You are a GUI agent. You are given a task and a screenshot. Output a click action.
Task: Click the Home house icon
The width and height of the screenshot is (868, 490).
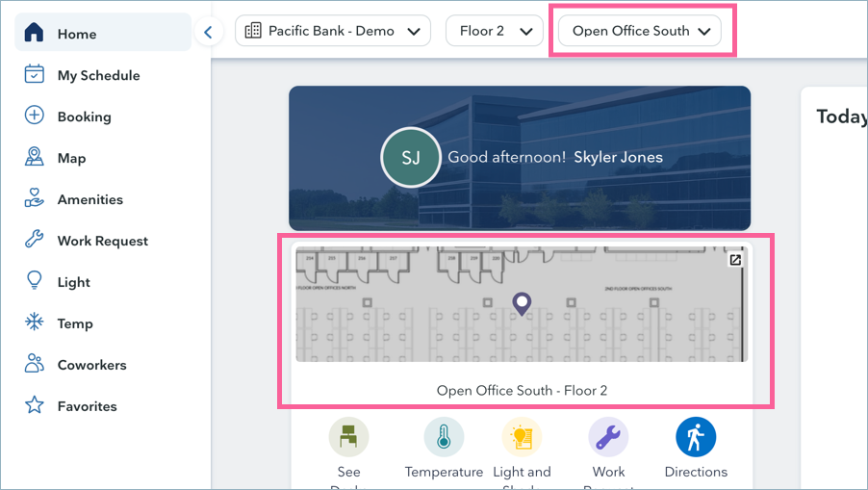coord(35,32)
